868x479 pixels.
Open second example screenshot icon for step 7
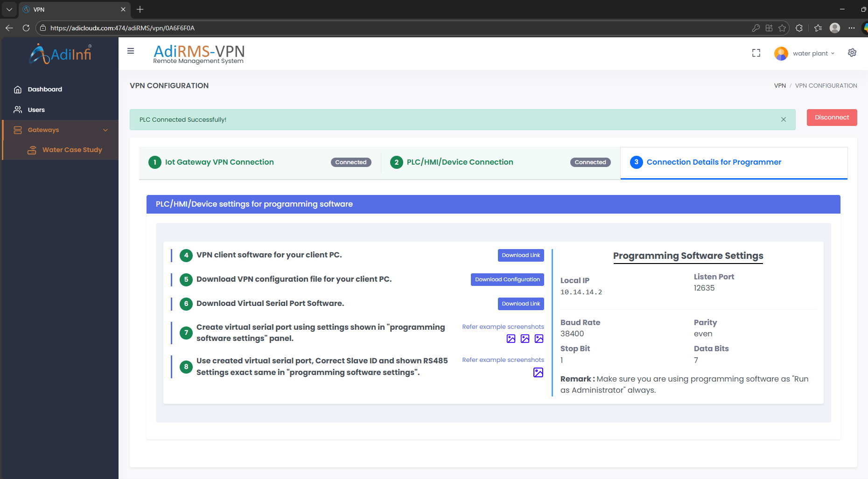pyautogui.click(x=525, y=339)
